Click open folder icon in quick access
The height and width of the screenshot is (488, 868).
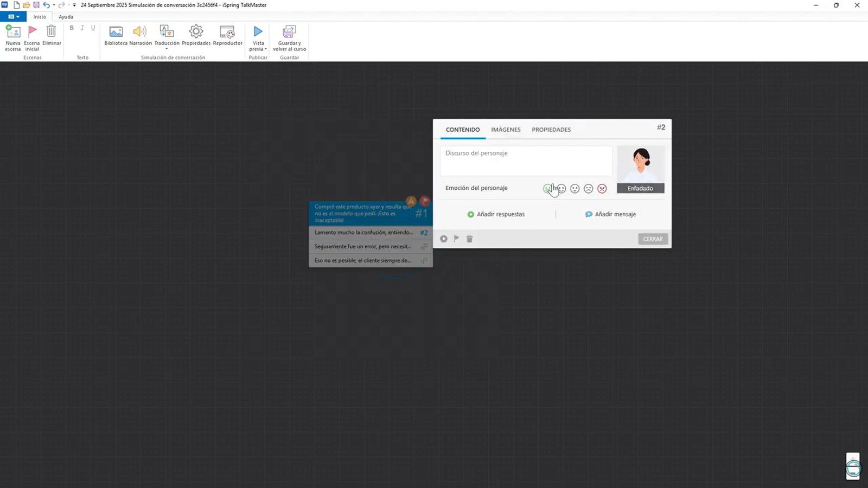click(26, 5)
